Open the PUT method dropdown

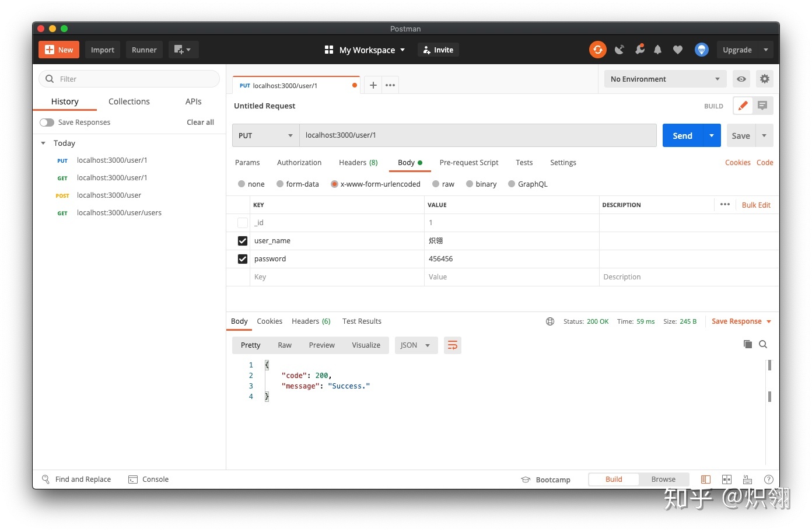click(265, 135)
